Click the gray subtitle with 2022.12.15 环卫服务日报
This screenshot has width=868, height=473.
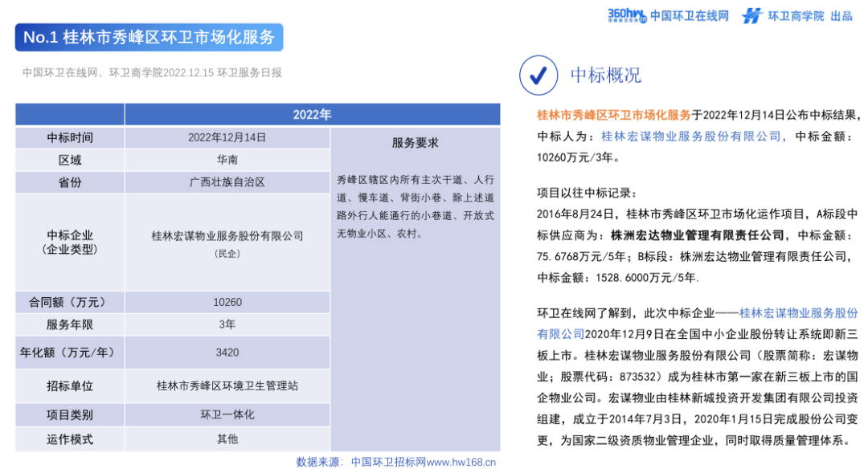click(152, 73)
